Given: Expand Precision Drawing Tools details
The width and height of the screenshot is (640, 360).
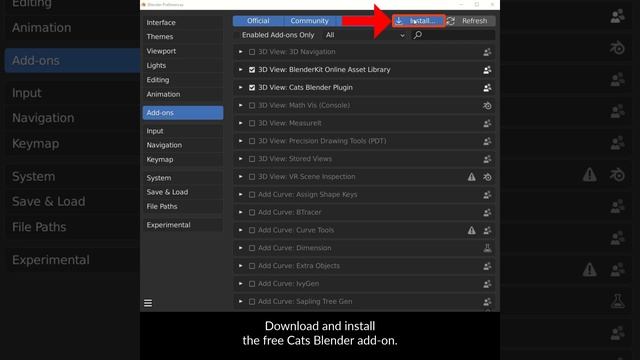Looking at the screenshot, I should click(240, 141).
